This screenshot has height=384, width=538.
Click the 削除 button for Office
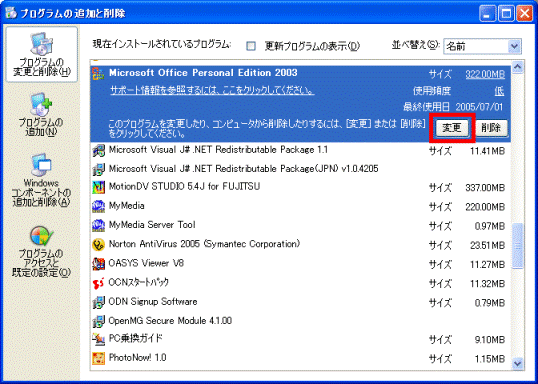pos(491,128)
